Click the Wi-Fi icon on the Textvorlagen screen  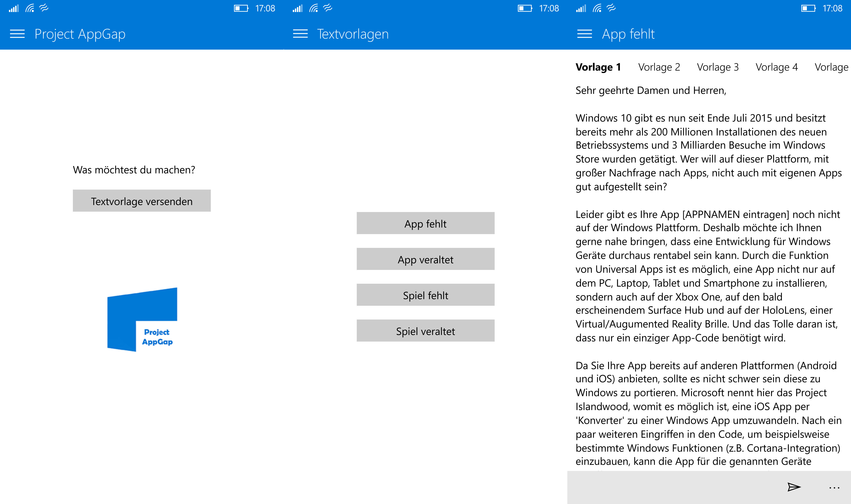click(314, 8)
